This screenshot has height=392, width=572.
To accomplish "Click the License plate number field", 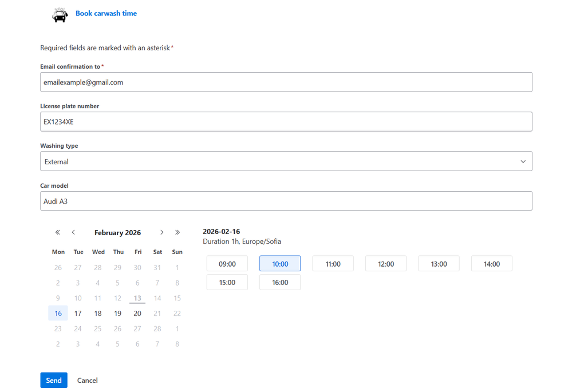I will tap(286, 122).
